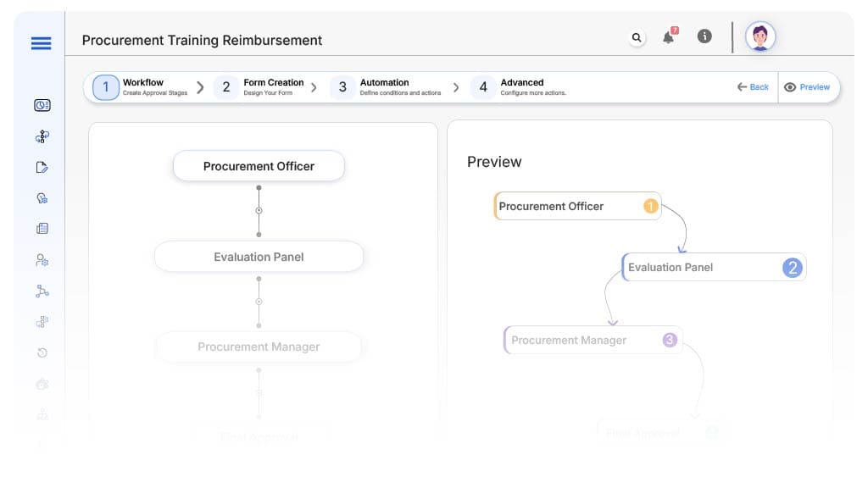Viewport: 868px width, 488px height.
Task: Select the Evaluation Panel workflow stage
Action: (x=259, y=257)
